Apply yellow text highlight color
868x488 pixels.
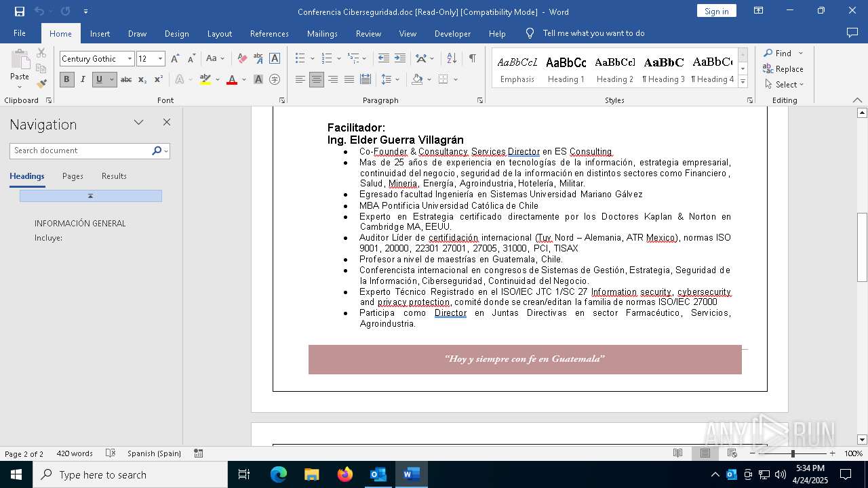(205, 79)
